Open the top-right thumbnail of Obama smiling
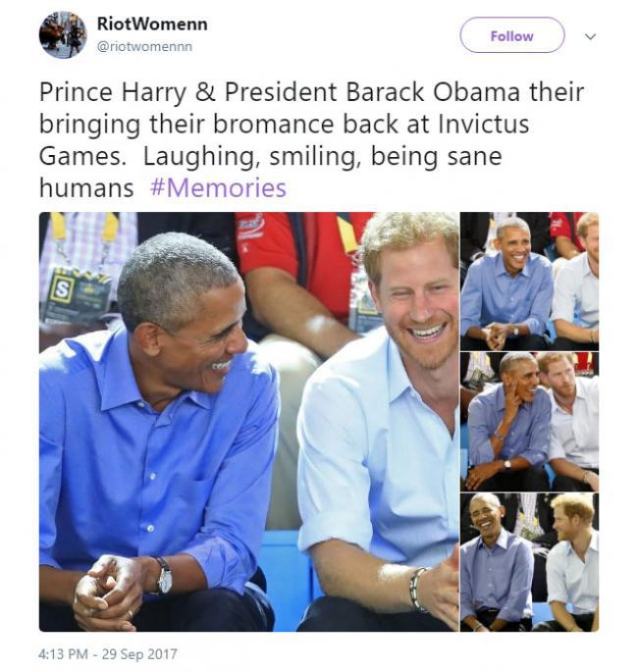 pyautogui.click(x=529, y=282)
